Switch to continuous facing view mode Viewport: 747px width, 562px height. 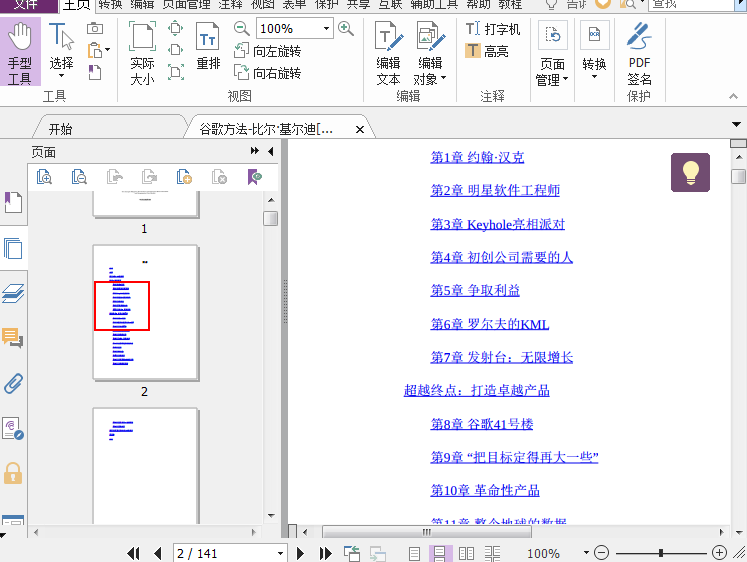tap(493, 553)
